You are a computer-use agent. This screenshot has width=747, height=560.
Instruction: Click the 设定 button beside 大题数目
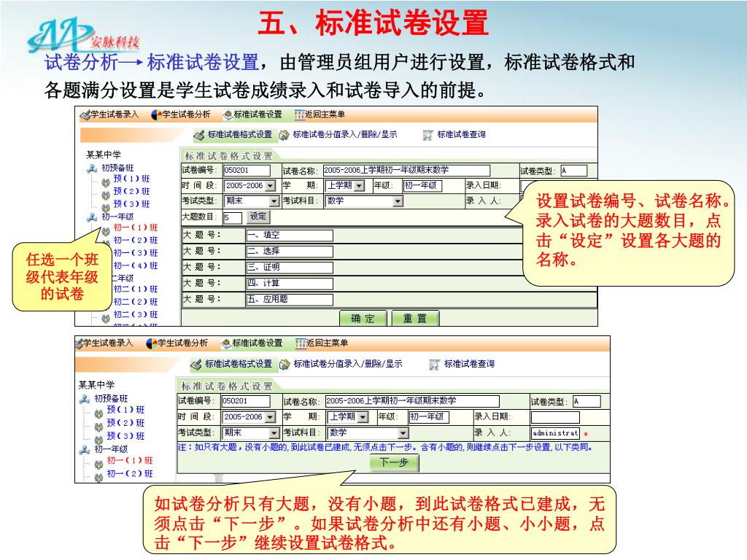258,217
